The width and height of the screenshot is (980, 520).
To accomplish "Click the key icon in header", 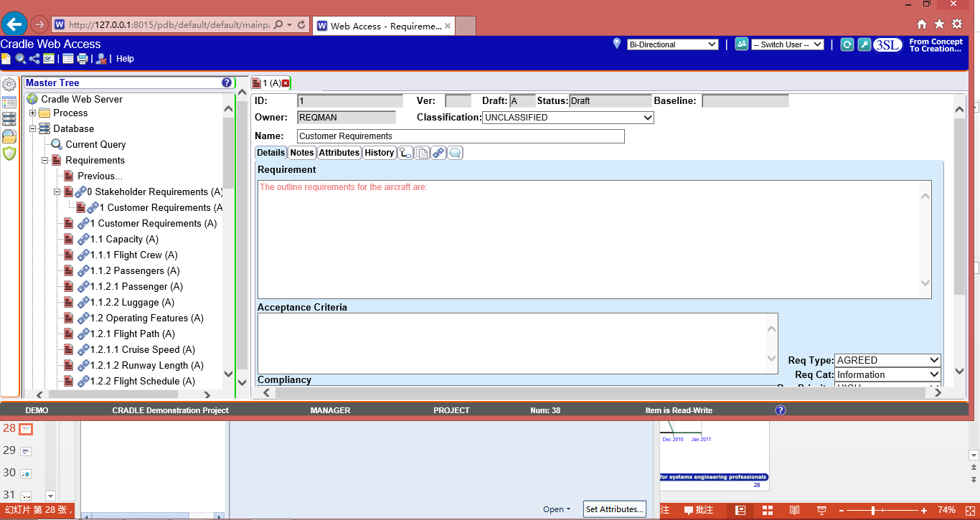I will point(864,44).
